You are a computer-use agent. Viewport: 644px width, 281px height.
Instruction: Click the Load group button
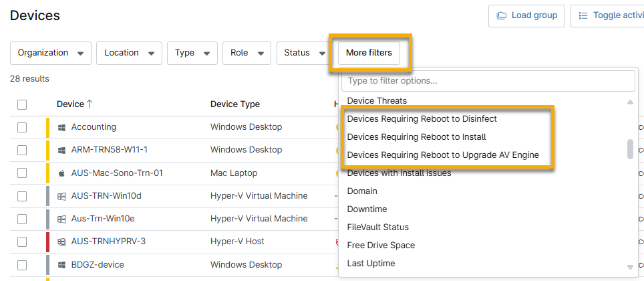pos(527,15)
